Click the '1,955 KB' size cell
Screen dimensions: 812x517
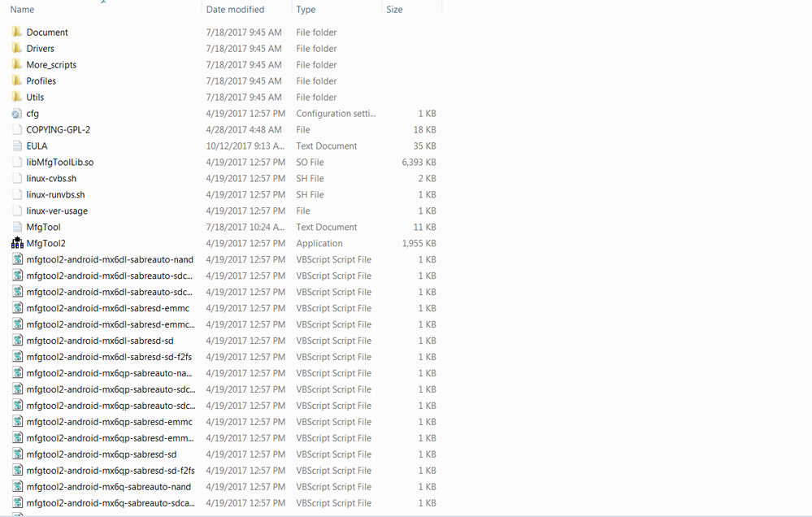point(419,243)
